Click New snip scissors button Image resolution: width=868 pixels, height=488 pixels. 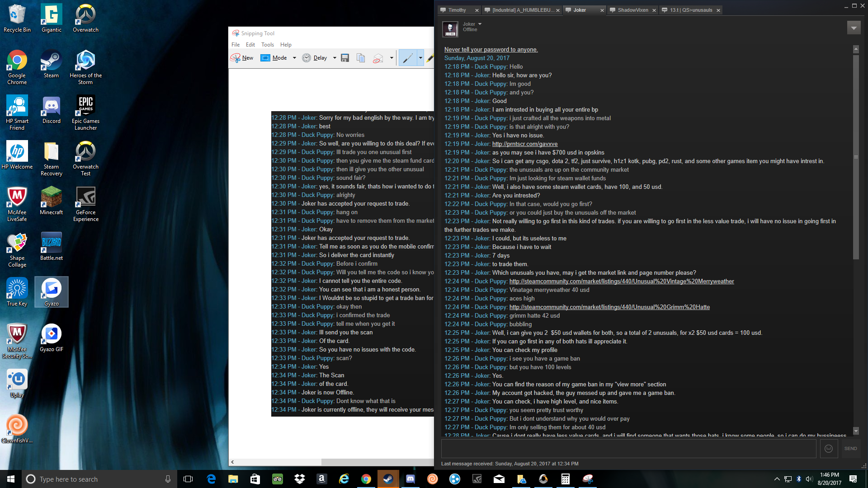(x=242, y=58)
